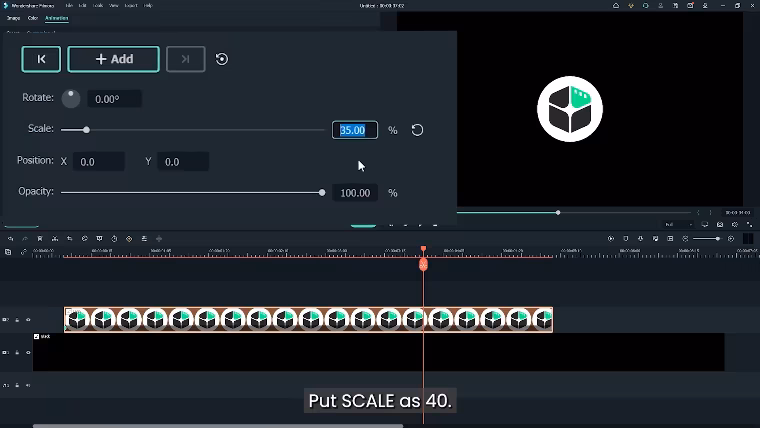Screen dimensions: 760x428
Task: Click the Position X value field
Action: coord(98,162)
